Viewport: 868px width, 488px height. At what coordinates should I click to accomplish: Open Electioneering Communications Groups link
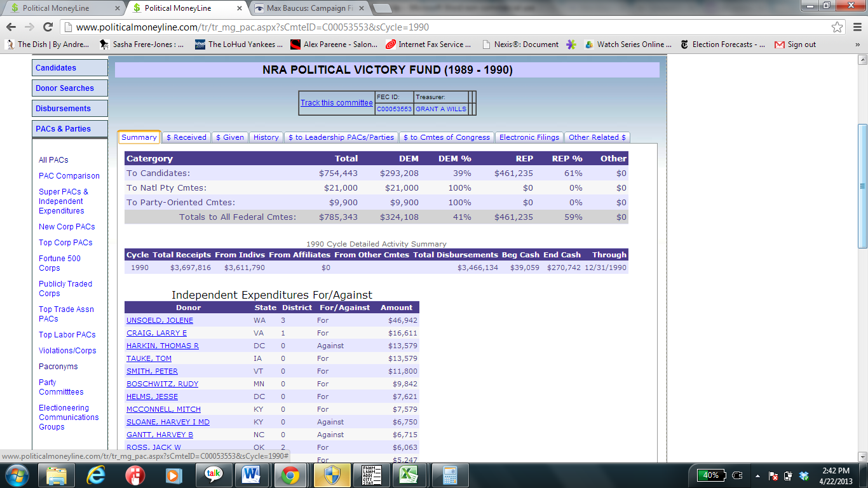69,417
